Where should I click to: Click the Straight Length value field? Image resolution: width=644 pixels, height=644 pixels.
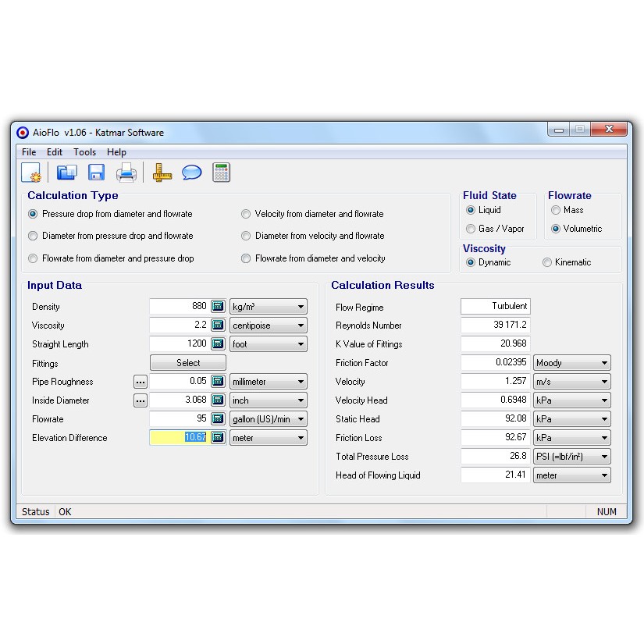click(x=180, y=343)
